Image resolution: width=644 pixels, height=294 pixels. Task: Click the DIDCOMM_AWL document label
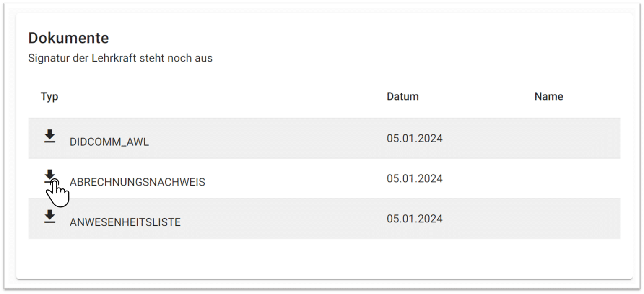(x=108, y=142)
